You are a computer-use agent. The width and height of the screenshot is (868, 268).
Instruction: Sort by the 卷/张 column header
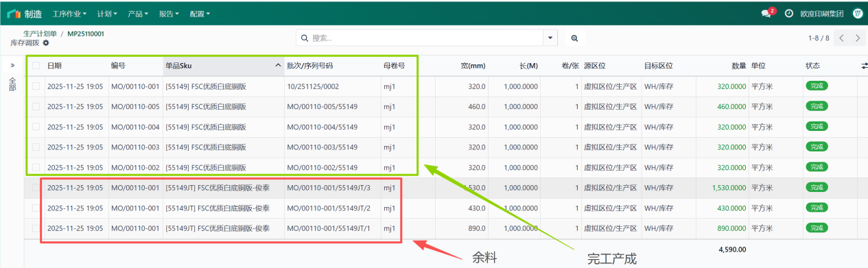click(x=561, y=66)
